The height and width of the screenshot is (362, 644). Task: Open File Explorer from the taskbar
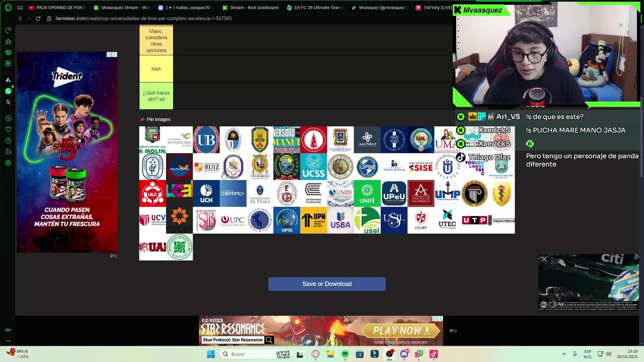[330, 354]
